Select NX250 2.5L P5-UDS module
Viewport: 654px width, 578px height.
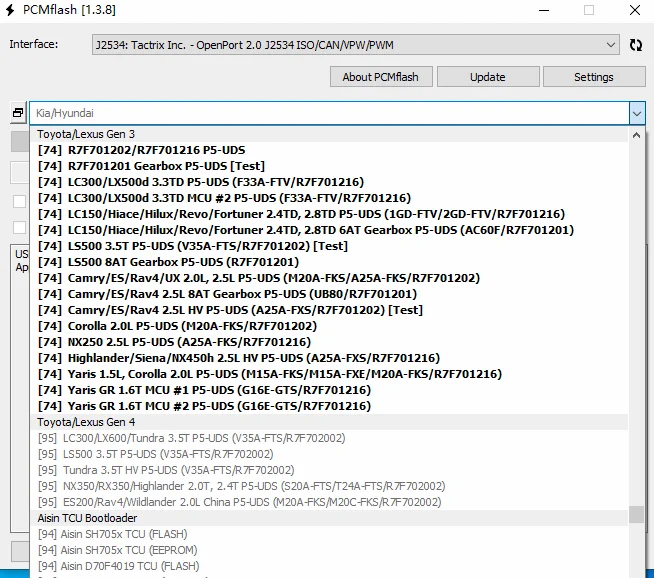(x=329, y=342)
